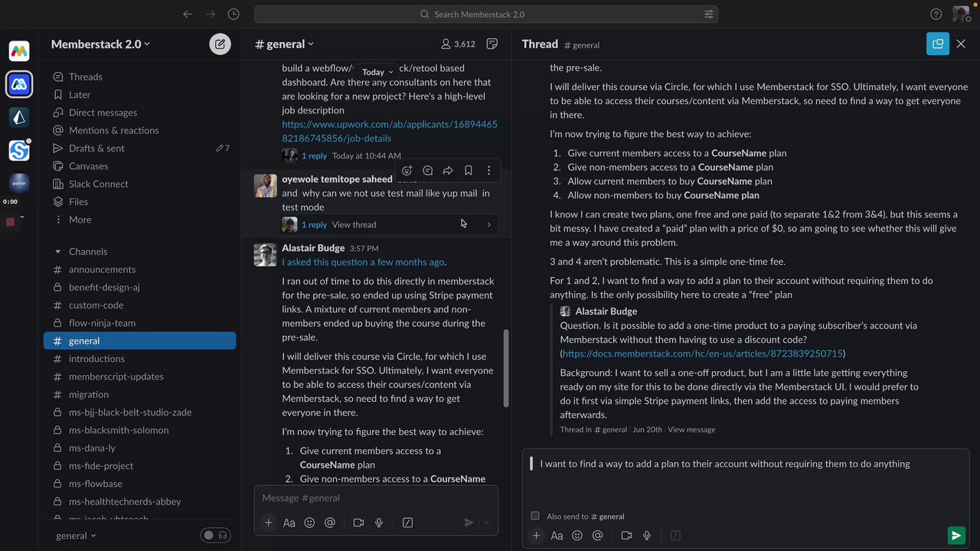Add a reaction to the hovered message
This screenshot has width=980, height=551.
tap(407, 171)
